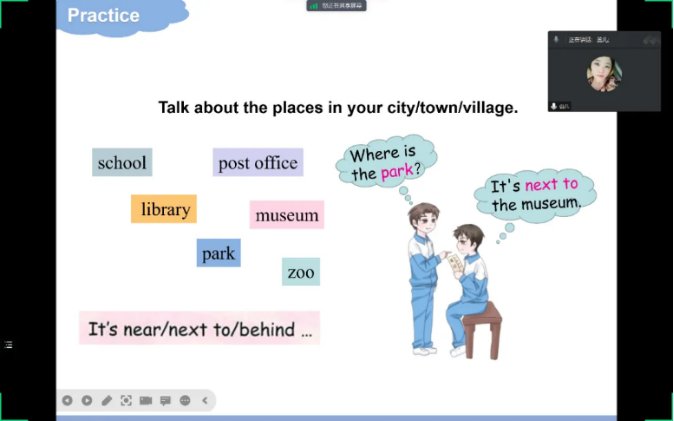
Task: Select the pen annotation tool
Action: point(107,400)
